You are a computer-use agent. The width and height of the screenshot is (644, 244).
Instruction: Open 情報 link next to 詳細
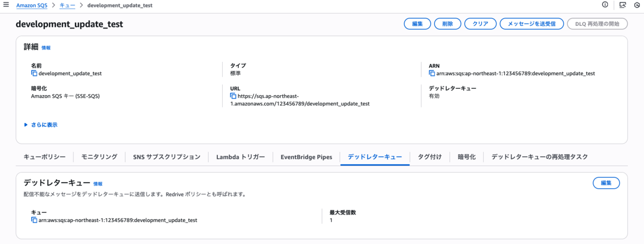pos(46,48)
